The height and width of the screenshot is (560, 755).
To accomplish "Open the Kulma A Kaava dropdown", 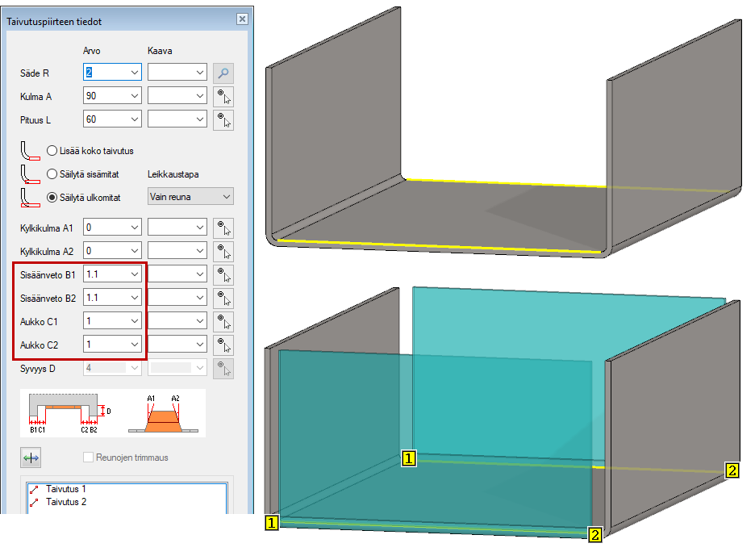I will coord(200,97).
